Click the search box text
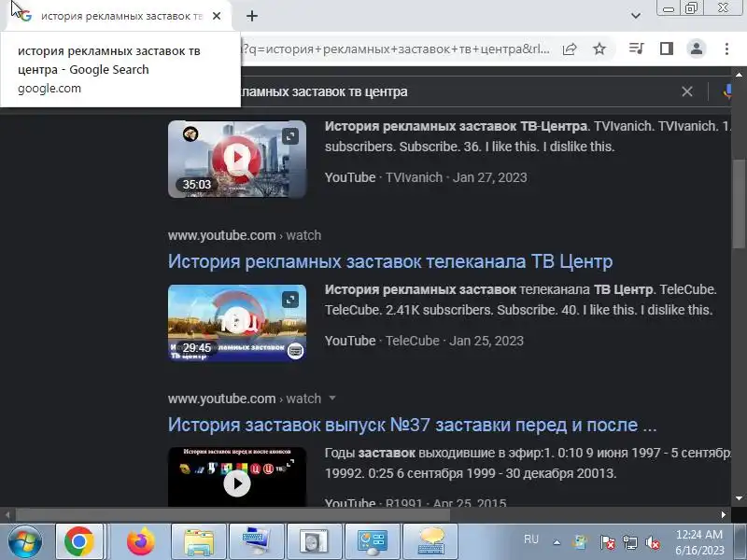This screenshot has height=560, width=747. (324, 91)
